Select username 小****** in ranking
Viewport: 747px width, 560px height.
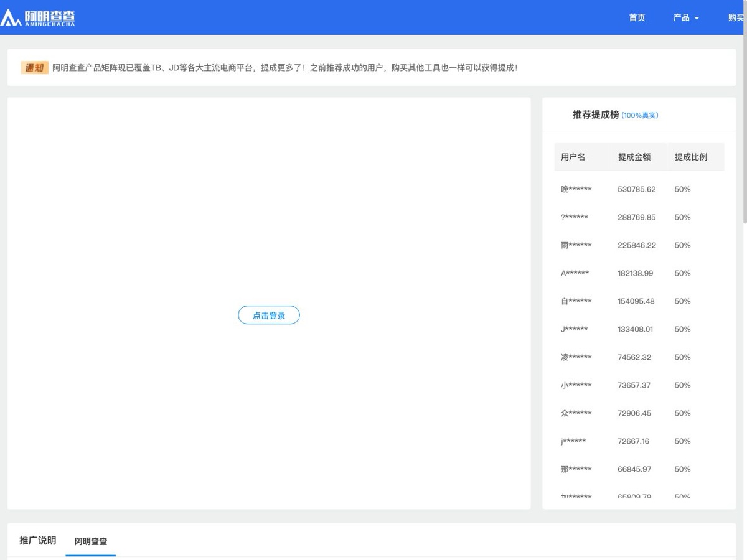[x=576, y=385]
